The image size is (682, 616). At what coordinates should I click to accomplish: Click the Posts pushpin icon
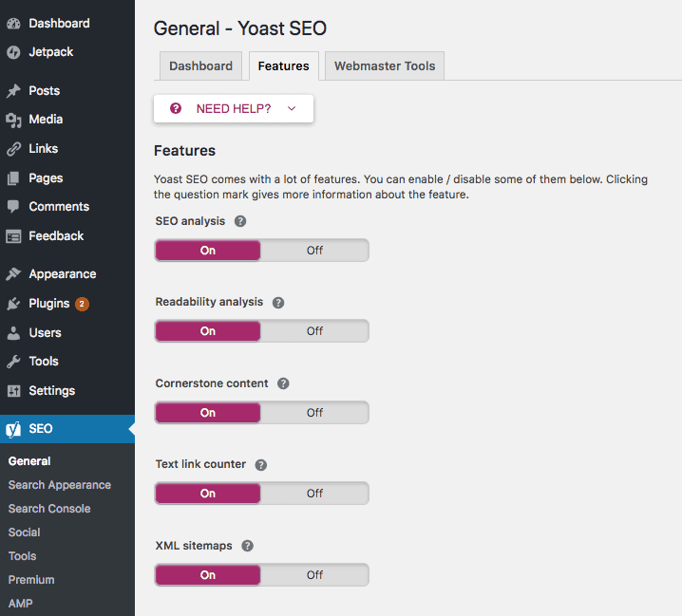[x=13, y=91]
